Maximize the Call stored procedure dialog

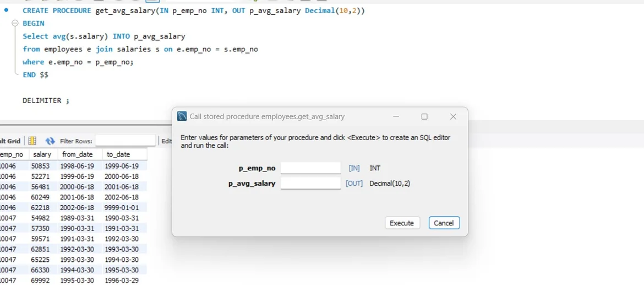click(x=424, y=116)
